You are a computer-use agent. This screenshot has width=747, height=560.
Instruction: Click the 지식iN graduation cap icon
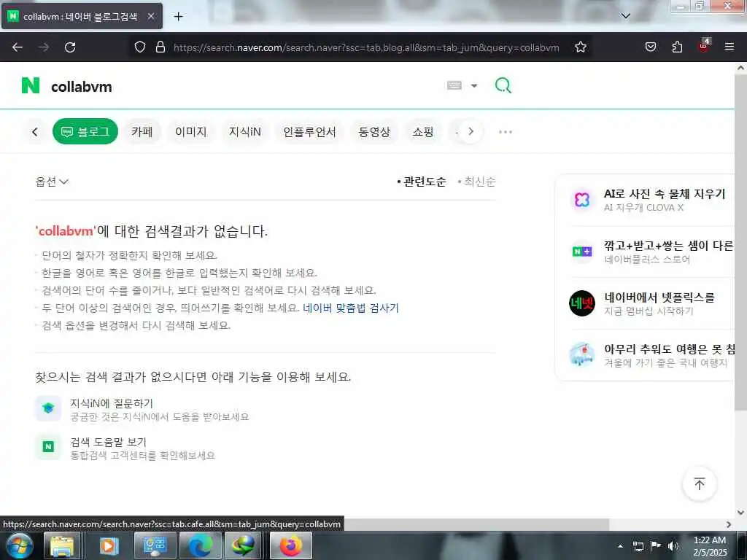[48, 408]
